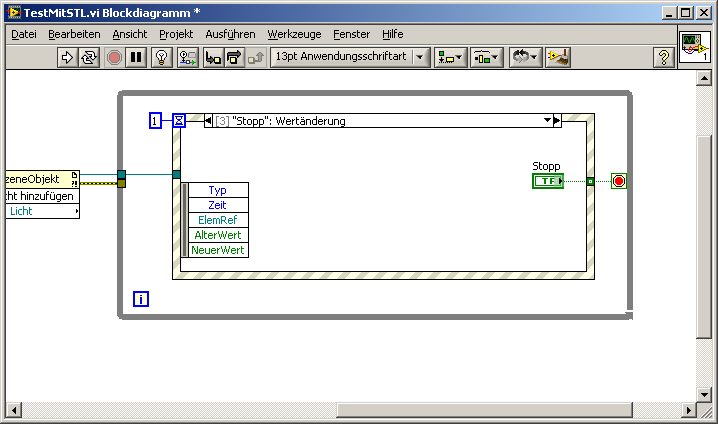The image size is (718, 424).
Task: Open the Fenster menu
Action: coord(352,34)
